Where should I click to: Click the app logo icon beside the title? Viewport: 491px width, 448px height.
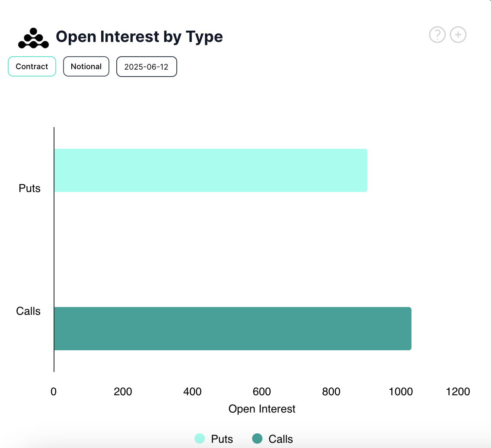tap(33, 38)
